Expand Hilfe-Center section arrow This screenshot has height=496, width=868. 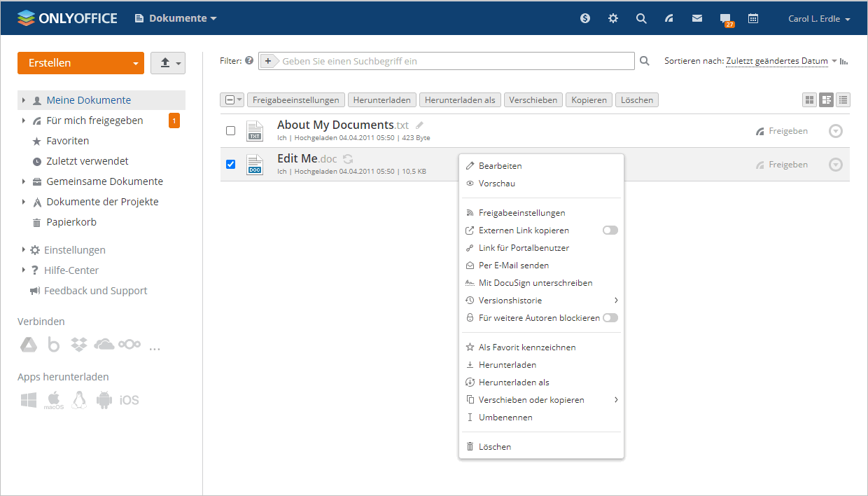coord(24,270)
